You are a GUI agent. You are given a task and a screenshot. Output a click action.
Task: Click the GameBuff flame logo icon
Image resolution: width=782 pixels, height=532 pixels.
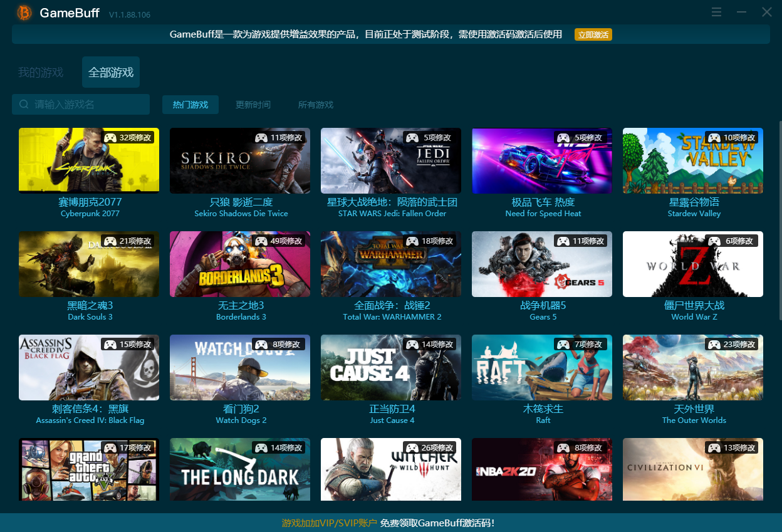point(24,13)
